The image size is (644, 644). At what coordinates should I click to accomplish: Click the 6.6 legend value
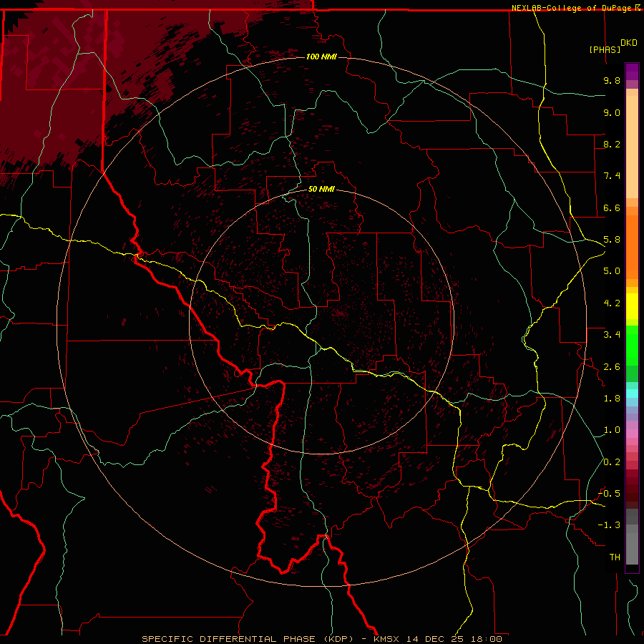click(612, 208)
